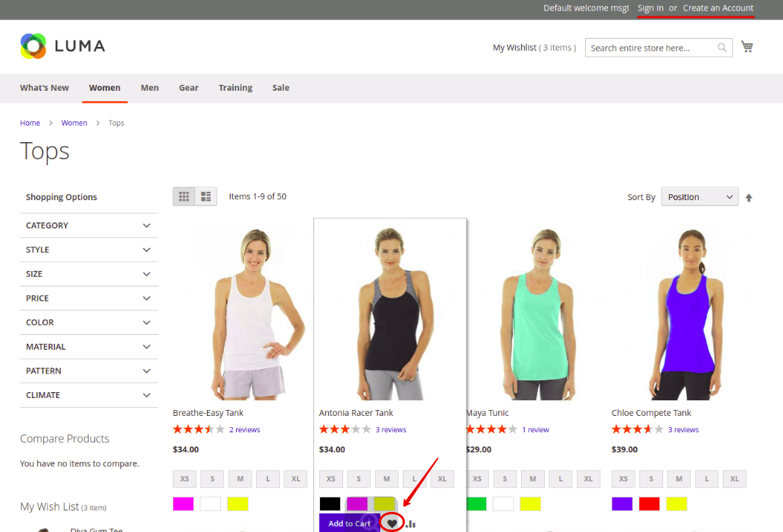Expand the PATTERN filter

pos(89,371)
